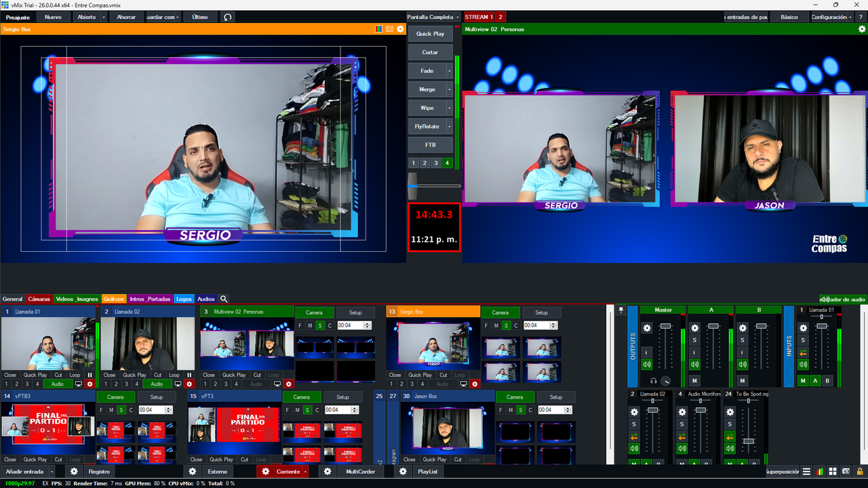Open red streaming settings gear beside Corriente
Image resolution: width=868 pixels, height=488 pixels.
[x=266, y=471]
